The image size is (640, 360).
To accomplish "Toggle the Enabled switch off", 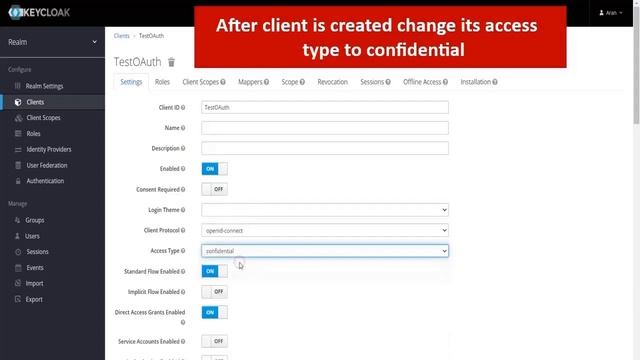I will coord(215,169).
